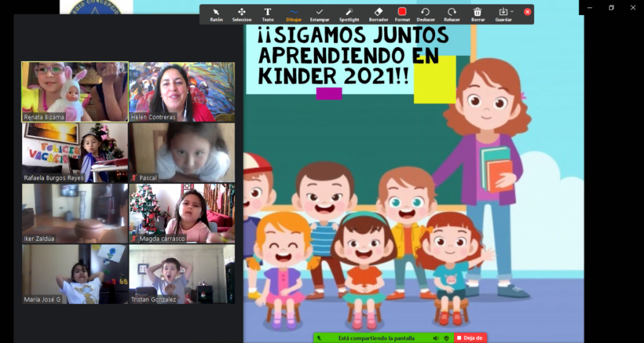Open the Estampar stamp tool
Viewport: 644px width, 343px height.
tap(319, 14)
